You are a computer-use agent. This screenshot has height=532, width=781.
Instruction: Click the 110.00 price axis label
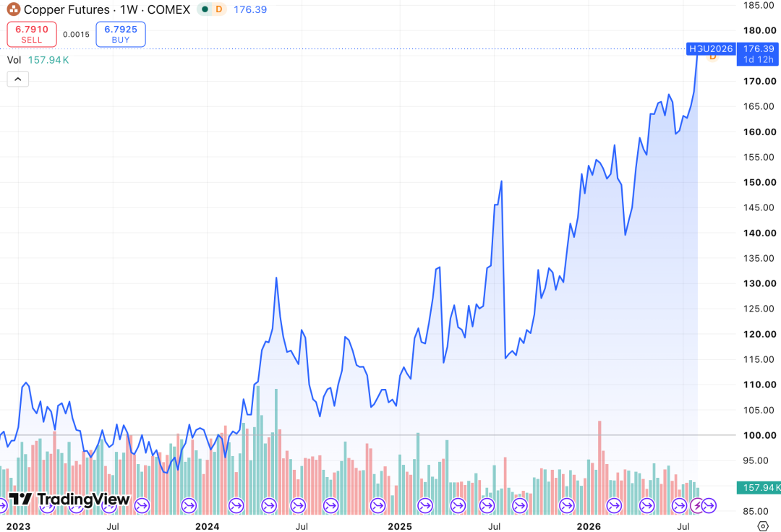coord(759,385)
